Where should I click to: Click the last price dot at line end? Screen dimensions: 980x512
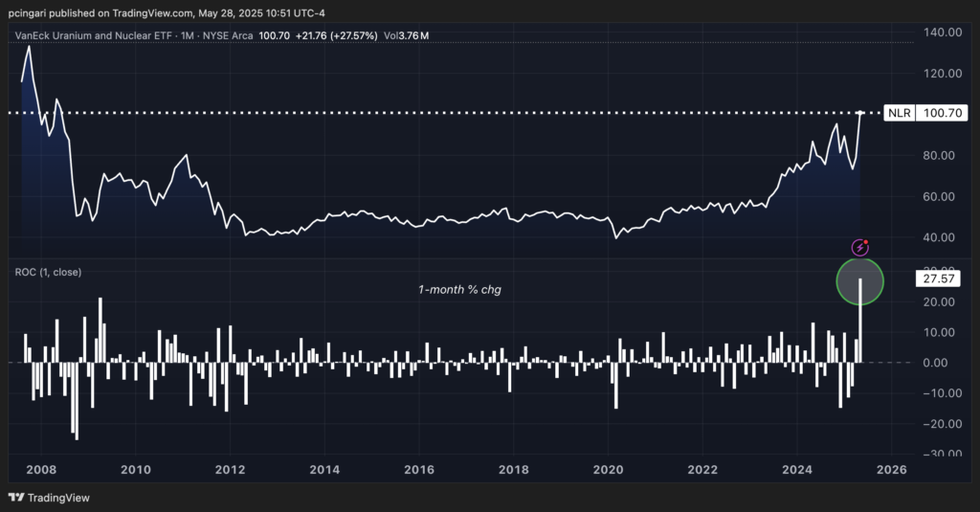coord(860,113)
